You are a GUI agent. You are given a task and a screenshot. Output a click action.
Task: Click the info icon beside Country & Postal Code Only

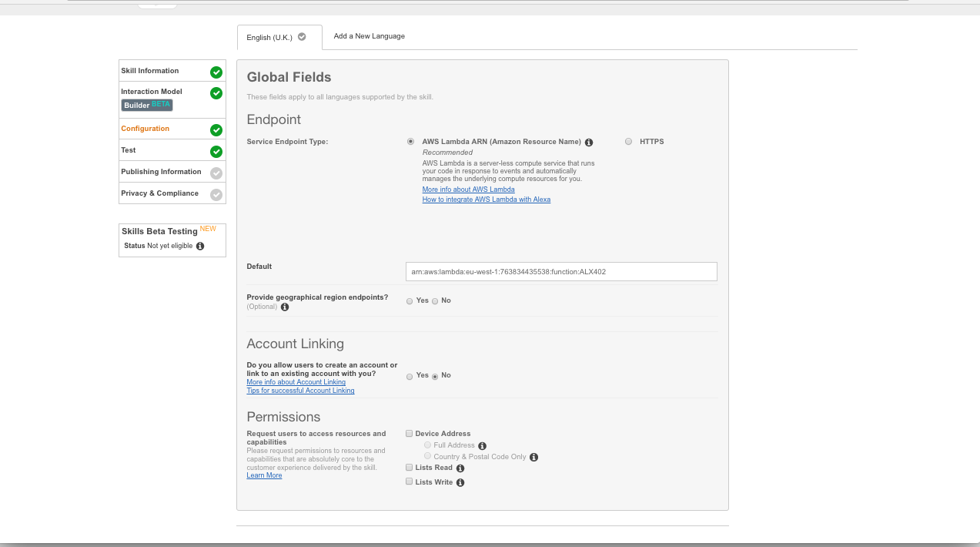(x=533, y=456)
